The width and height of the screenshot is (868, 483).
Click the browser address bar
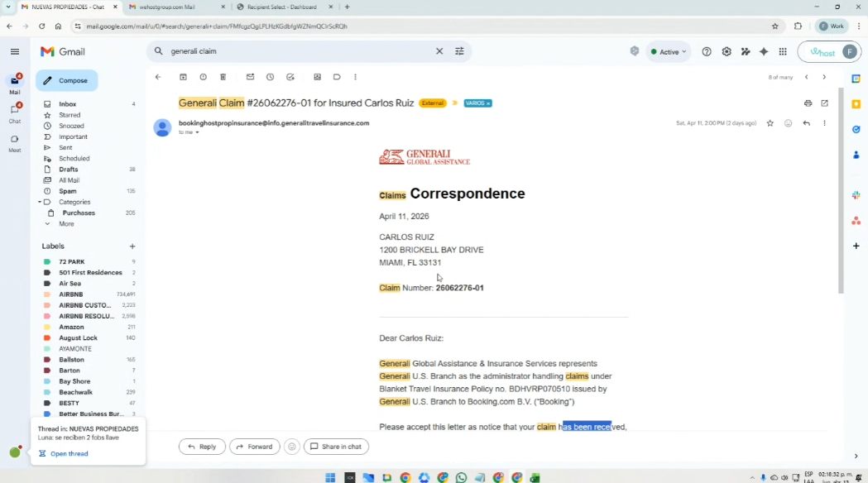[420, 26]
